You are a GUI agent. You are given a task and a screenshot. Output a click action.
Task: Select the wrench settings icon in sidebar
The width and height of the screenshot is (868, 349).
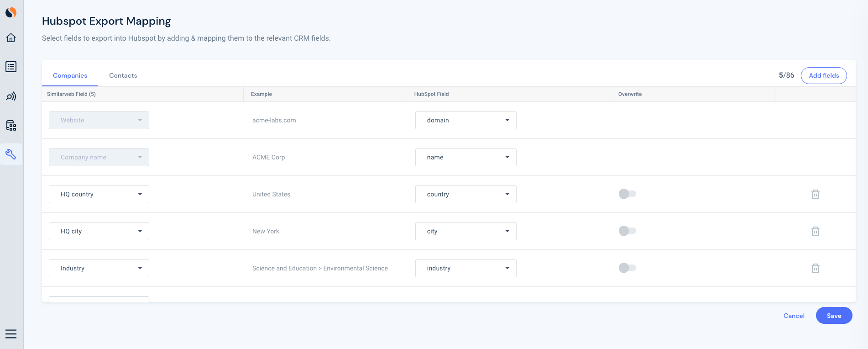(11, 154)
